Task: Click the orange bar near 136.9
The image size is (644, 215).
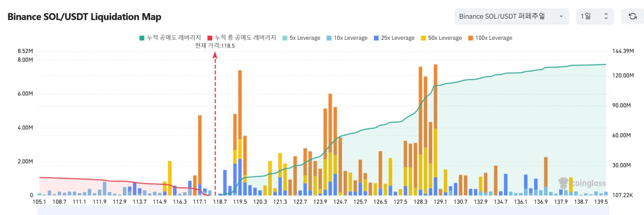Action: click(x=546, y=171)
